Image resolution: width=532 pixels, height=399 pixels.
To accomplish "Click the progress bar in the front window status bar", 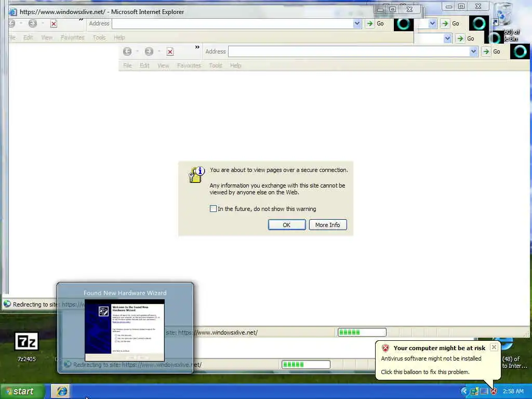I will coord(362,332).
